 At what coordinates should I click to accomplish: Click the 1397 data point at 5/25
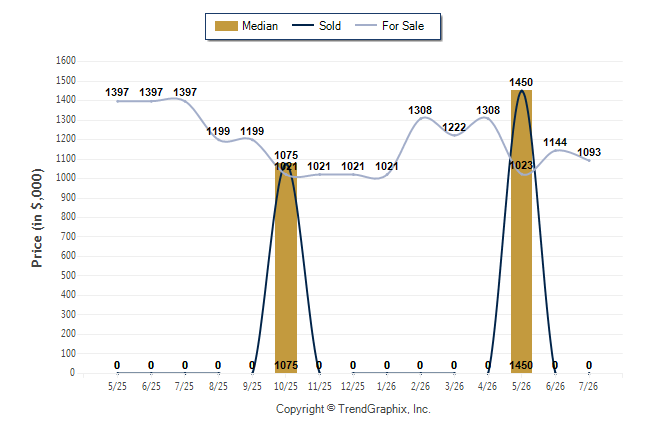pyautogui.click(x=117, y=101)
